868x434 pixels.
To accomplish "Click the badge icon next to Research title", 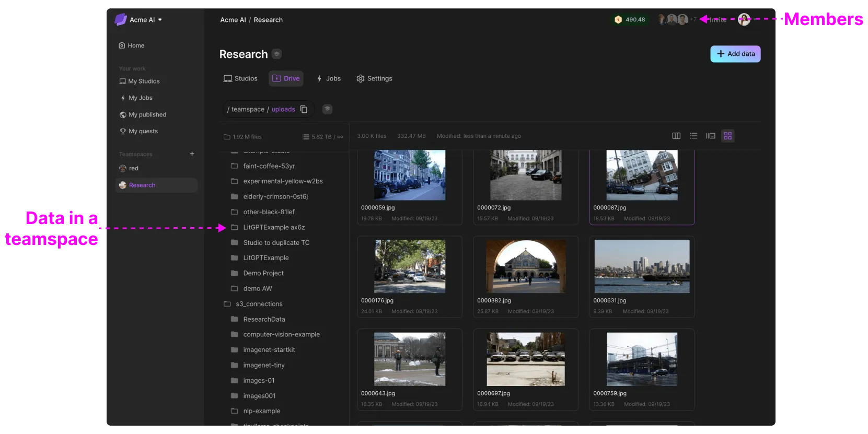I will 277,54.
